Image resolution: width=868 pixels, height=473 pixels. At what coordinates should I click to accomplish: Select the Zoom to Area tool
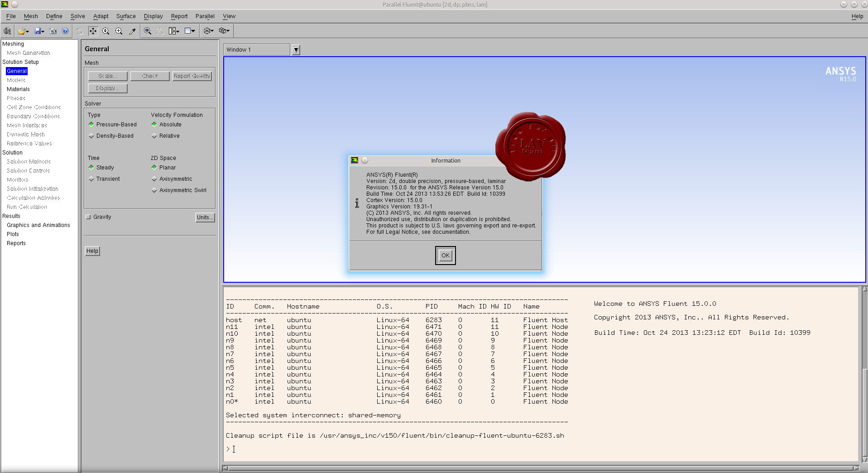[119, 31]
